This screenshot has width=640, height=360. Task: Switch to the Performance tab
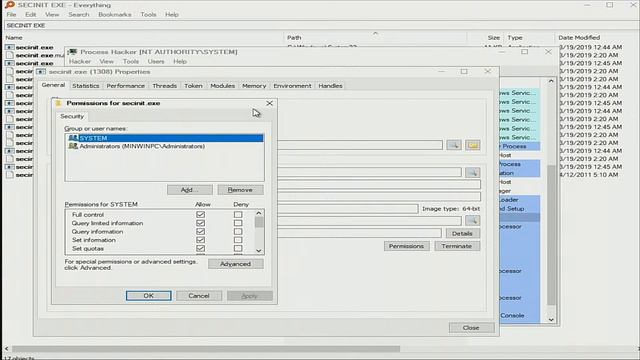[x=125, y=86]
